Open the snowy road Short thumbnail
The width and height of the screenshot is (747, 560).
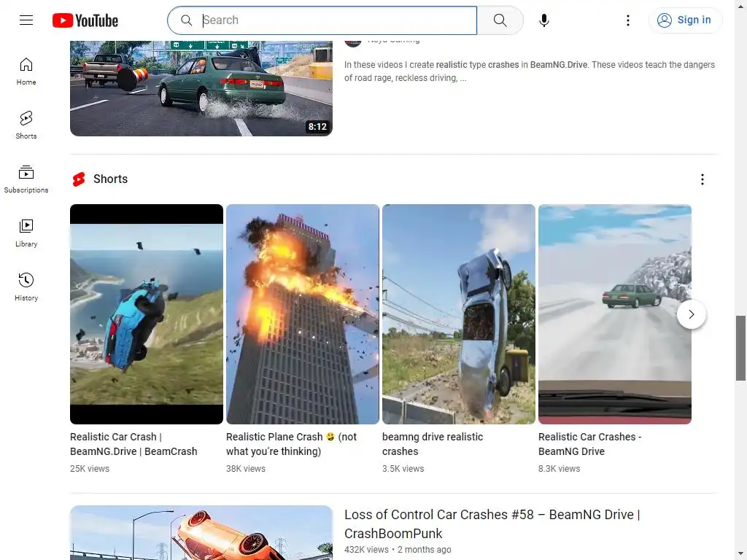614,314
